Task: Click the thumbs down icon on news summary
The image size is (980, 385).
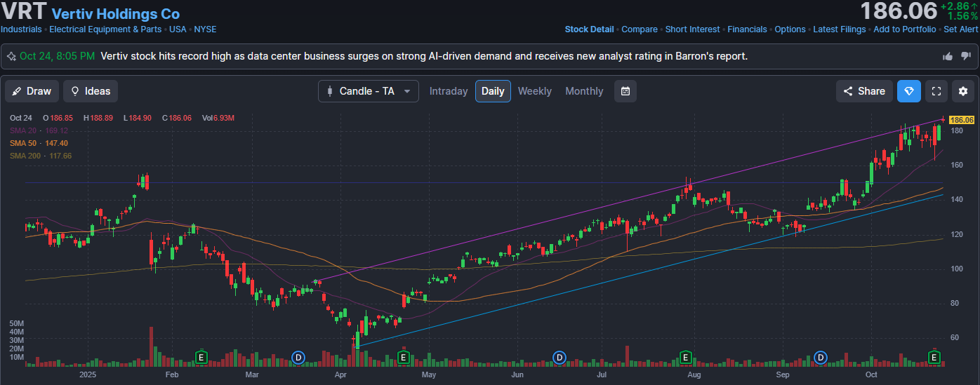Action: click(966, 56)
